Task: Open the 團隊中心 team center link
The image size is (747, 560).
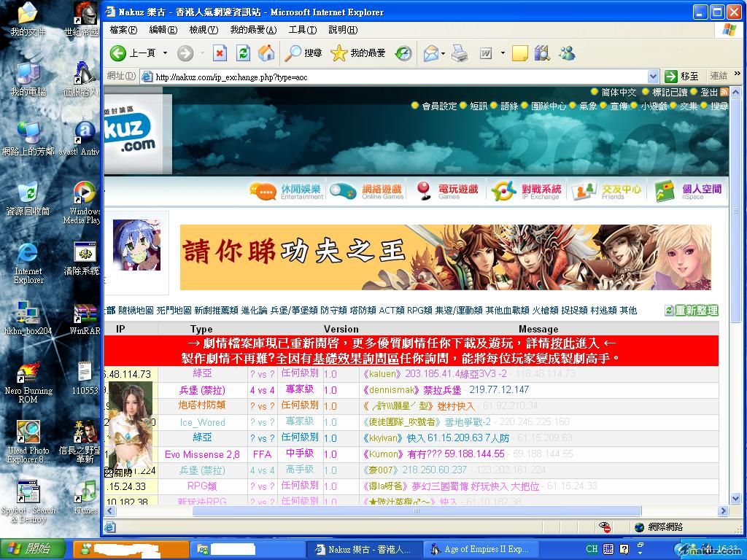Action: click(549, 106)
